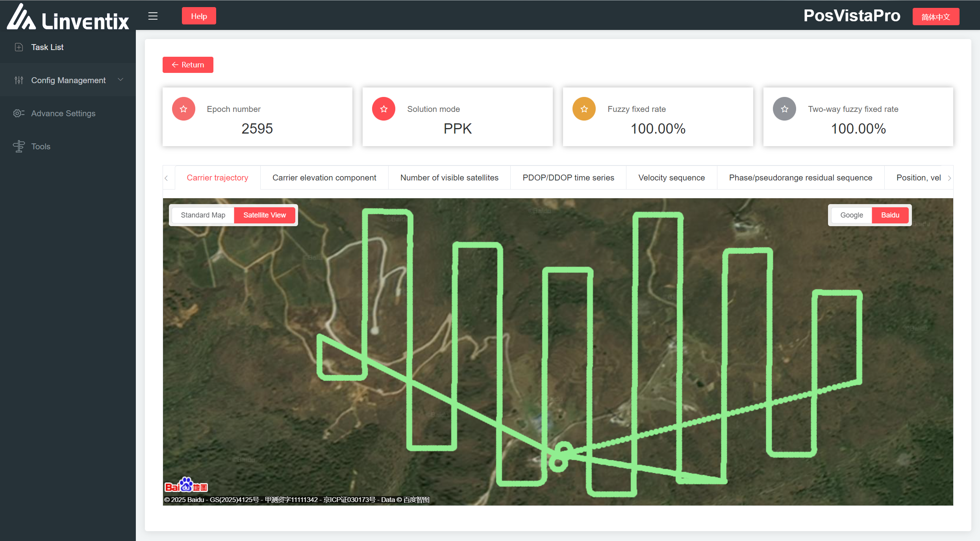
Task: Click the hamburger menu icon
Action: coord(153,16)
